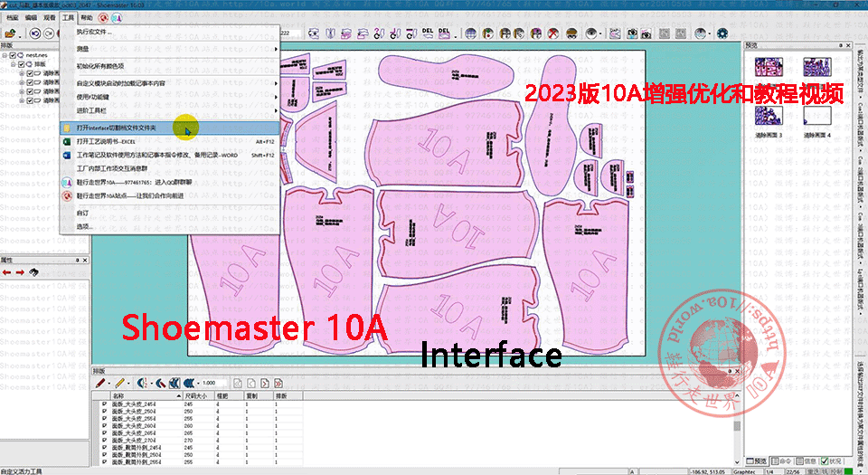This screenshot has width=868, height=475.
Task: Click the eye view icon in the toolbar
Action: click(x=591, y=33)
